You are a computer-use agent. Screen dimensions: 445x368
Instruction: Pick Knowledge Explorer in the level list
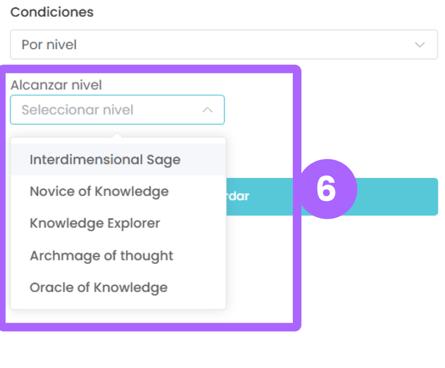[x=95, y=223]
